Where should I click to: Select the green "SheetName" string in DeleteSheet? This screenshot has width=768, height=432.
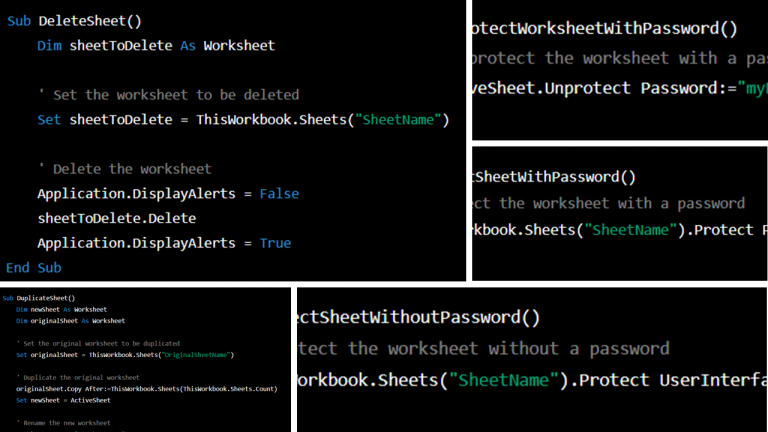coord(398,120)
